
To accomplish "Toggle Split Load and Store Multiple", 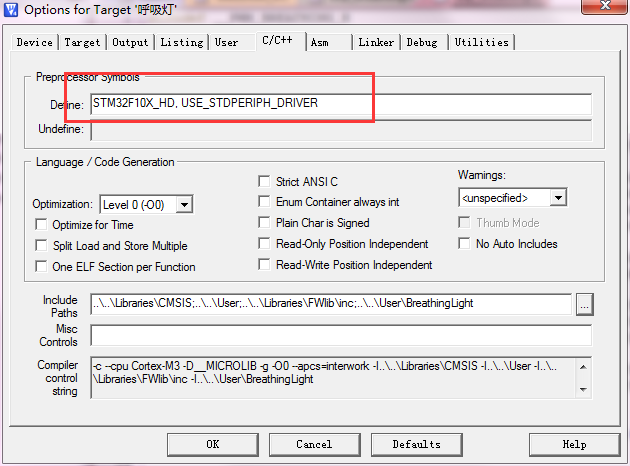I will click(42, 246).
